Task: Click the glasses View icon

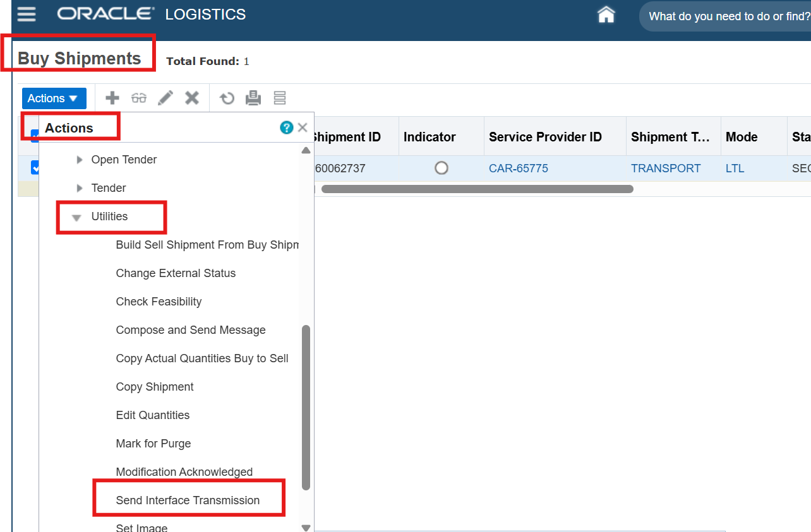Action: point(139,98)
